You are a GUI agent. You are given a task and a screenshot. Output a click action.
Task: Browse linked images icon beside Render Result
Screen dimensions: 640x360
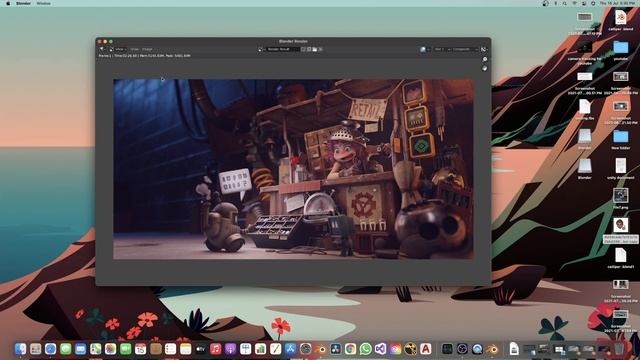coord(261,49)
